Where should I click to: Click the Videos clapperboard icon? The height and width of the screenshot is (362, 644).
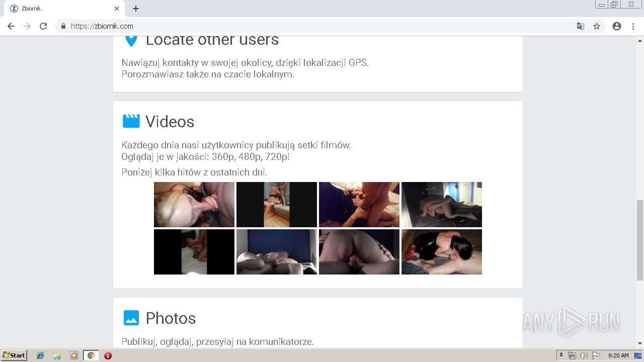(131, 121)
